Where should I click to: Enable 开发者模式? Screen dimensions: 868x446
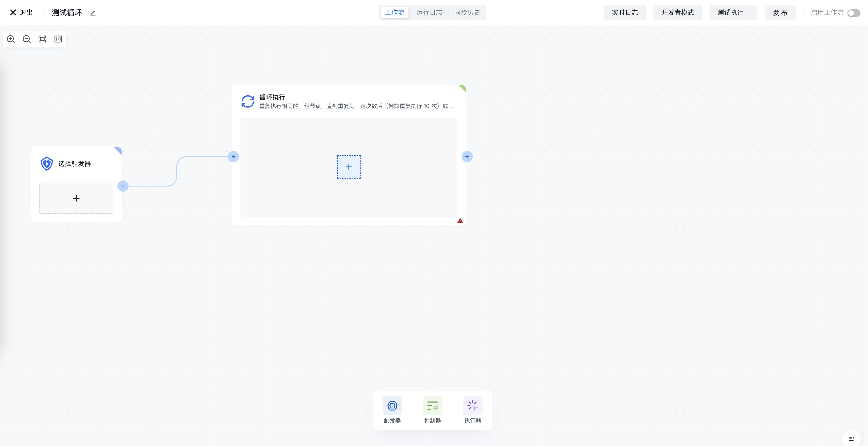677,12
